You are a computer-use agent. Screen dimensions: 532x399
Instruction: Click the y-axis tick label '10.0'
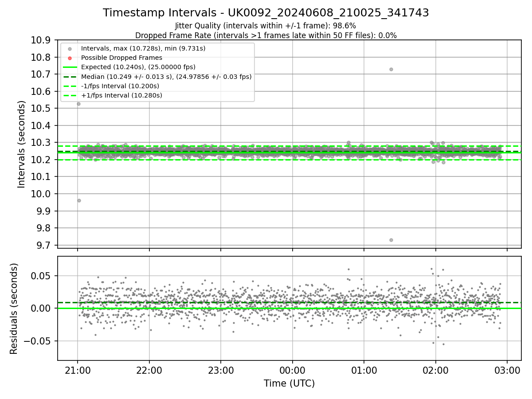(40, 194)
